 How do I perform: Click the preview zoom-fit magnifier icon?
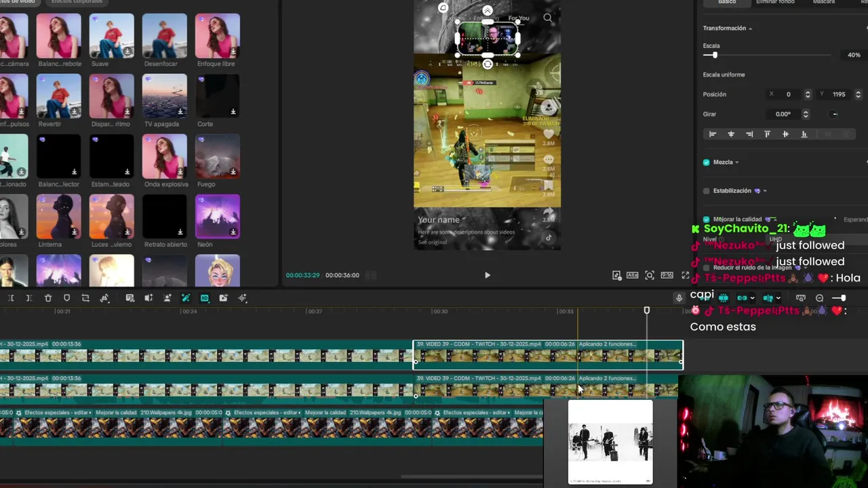click(650, 275)
